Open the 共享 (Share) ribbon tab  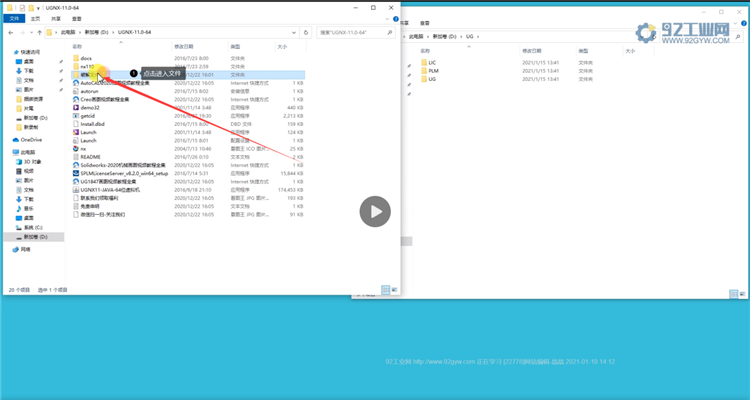coord(56,19)
